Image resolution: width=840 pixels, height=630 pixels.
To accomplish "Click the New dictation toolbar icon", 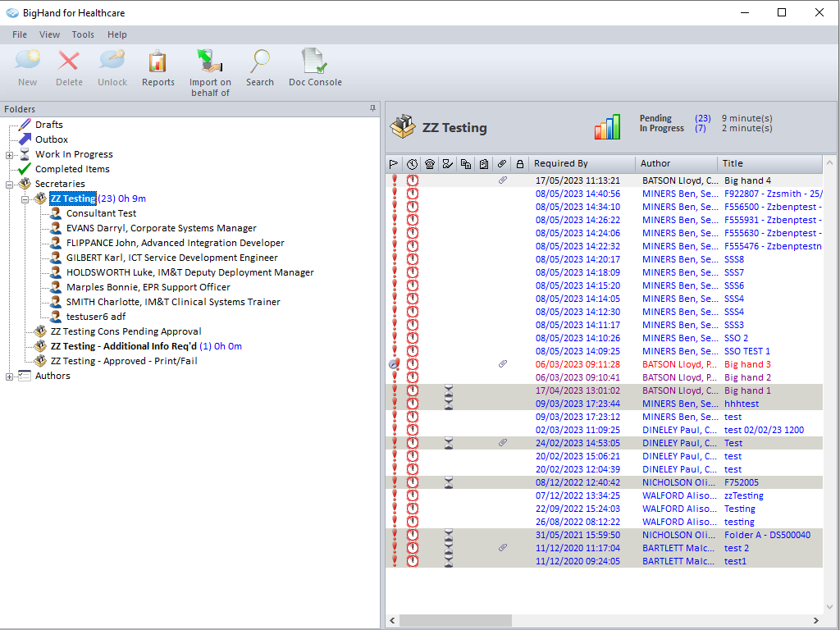I will [x=27, y=61].
